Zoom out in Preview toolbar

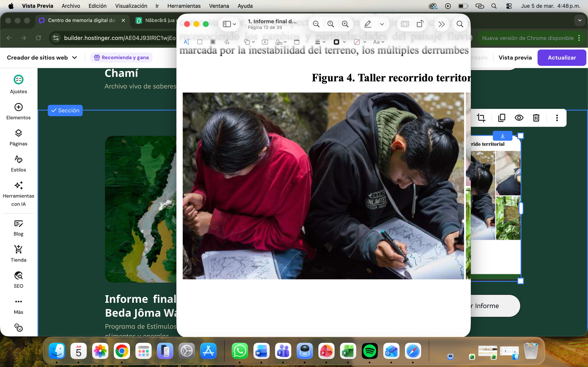tap(316, 24)
